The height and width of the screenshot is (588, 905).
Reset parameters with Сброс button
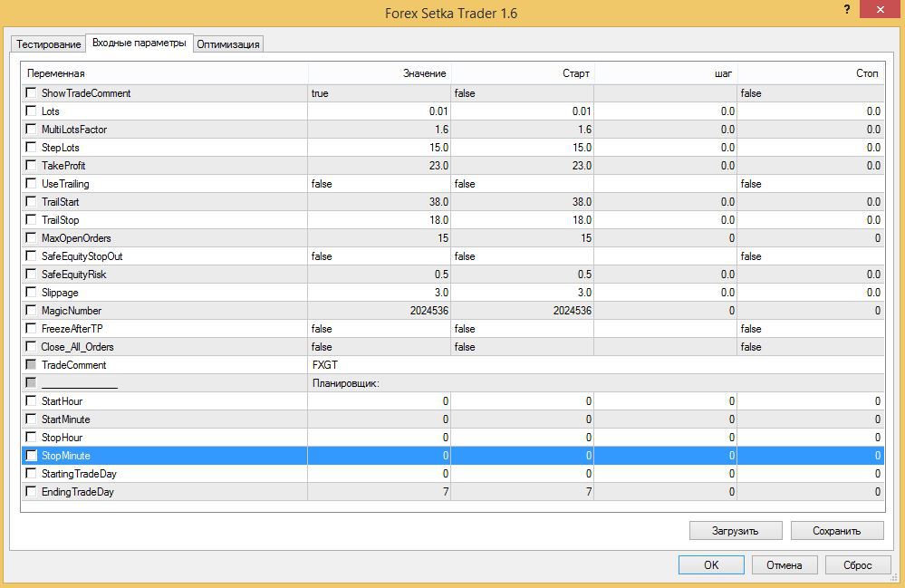click(x=858, y=565)
